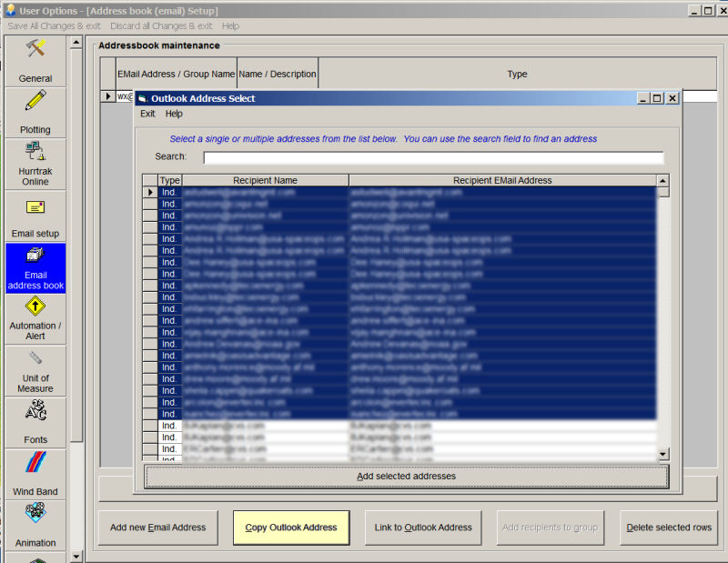The height and width of the screenshot is (563, 728).
Task: Click the User Options title bar icon
Action: click(x=11, y=10)
